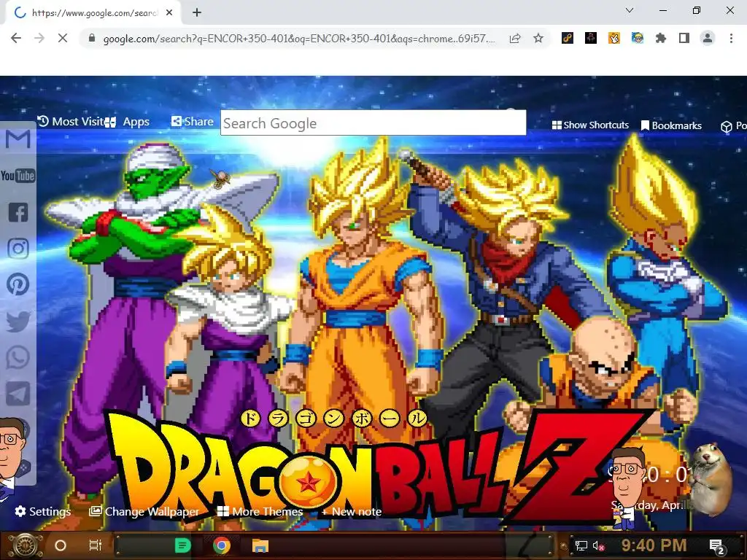
Task: Click Show Shortcuts
Action: pyautogui.click(x=590, y=125)
